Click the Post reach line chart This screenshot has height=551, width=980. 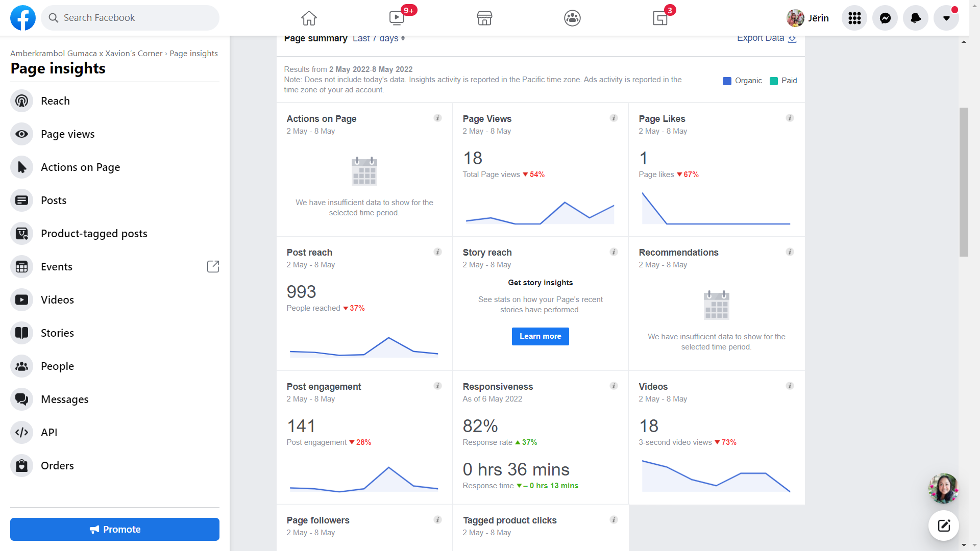tap(364, 347)
